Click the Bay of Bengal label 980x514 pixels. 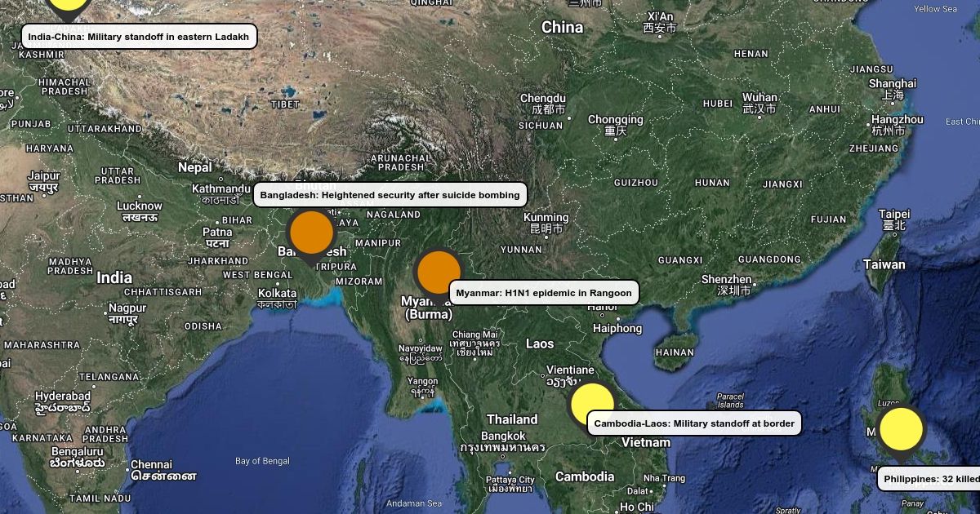click(262, 461)
